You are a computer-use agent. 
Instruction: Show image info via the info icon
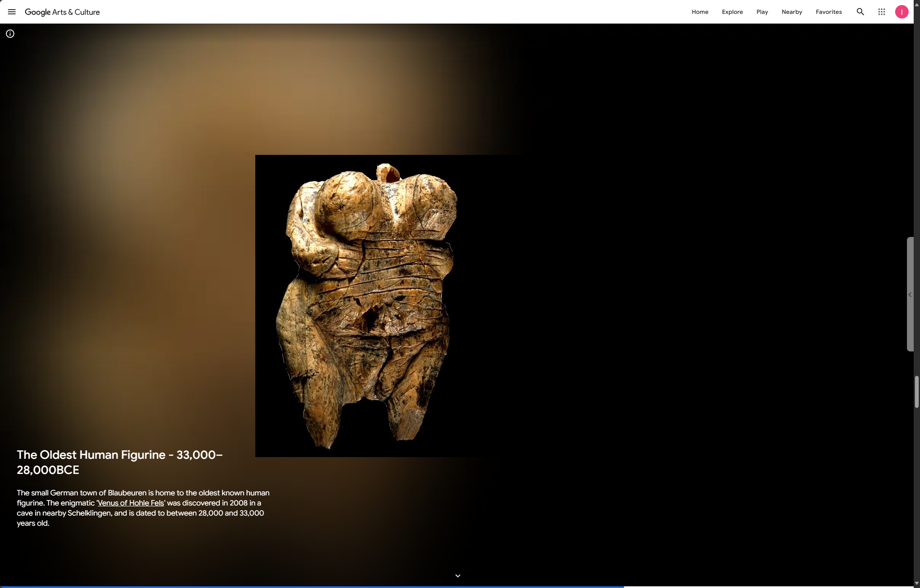(10, 34)
